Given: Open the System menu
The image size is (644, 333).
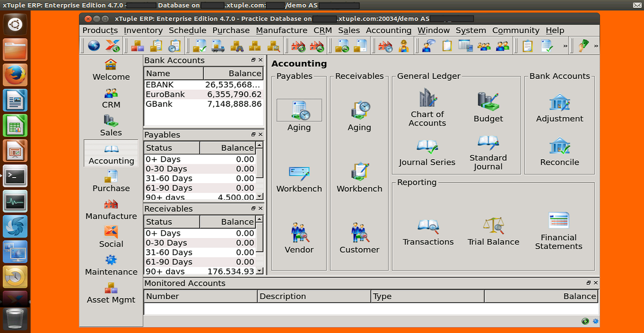Looking at the screenshot, I should point(471,31).
